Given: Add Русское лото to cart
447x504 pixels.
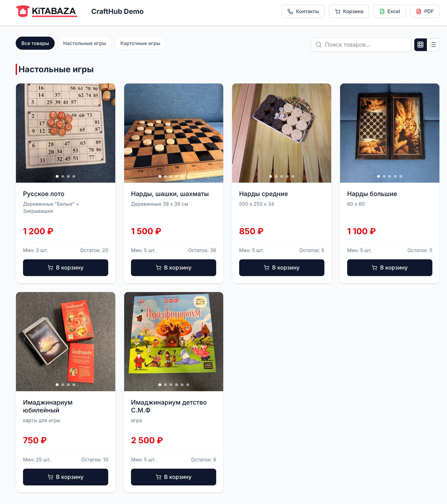Looking at the screenshot, I should (x=66, y=268).
